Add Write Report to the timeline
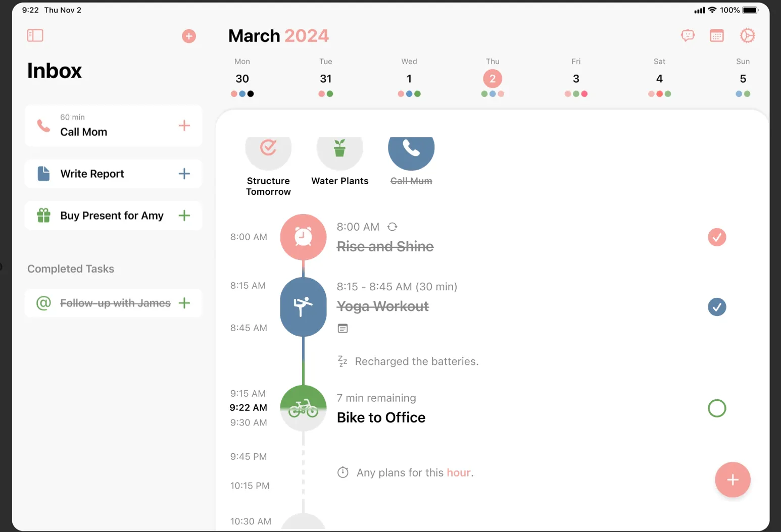The height and width of the screenshot is (532, 781). [184, 174]
